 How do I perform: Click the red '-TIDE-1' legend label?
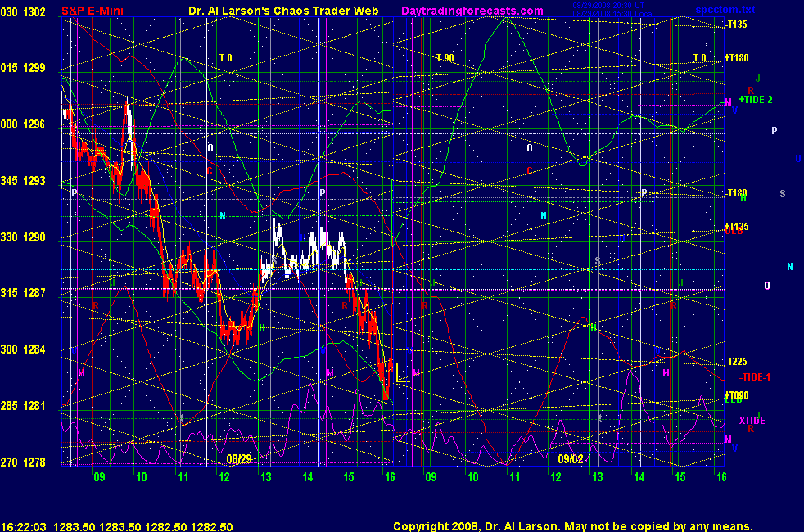(x=755, y=377)
